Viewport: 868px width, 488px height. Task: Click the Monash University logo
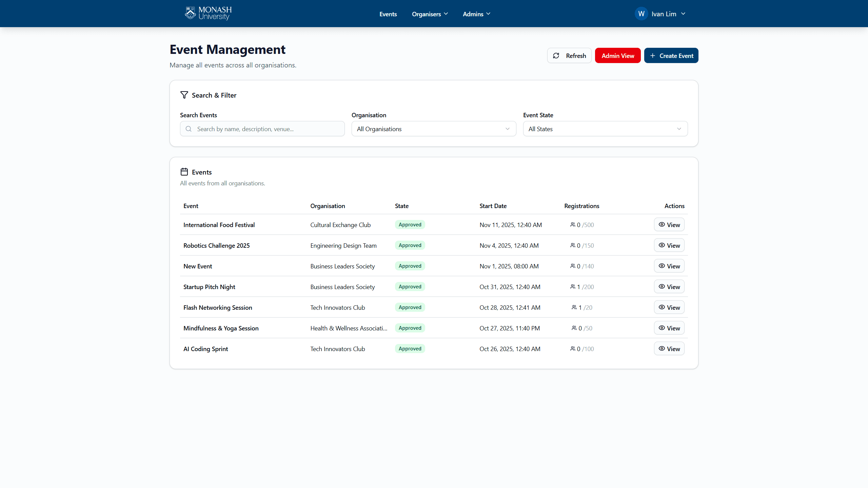coord(208,14)
